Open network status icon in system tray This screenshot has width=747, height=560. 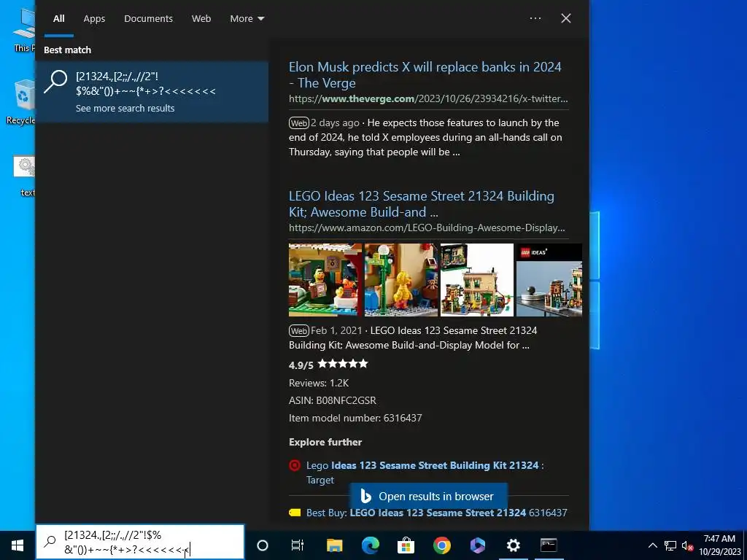670,545
